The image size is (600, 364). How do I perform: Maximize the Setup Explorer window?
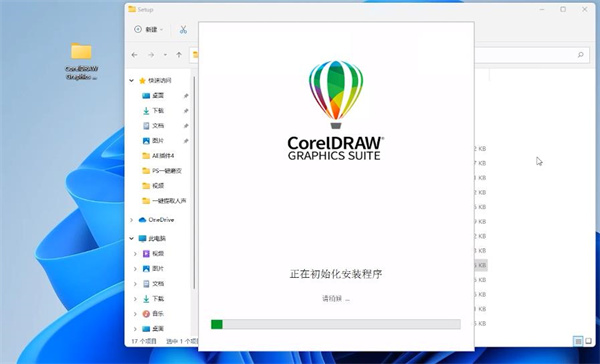563,10
